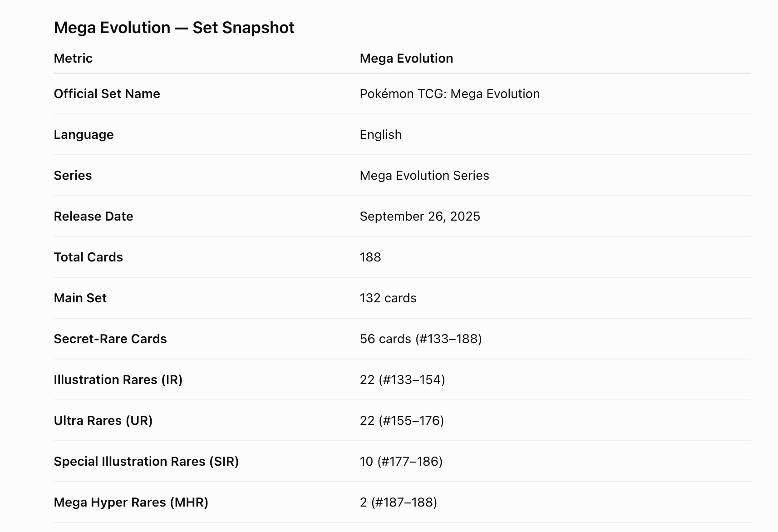
Task: Click the 'Official Set Name' row label
Action: pyautogui.click(x=107, y=94)
